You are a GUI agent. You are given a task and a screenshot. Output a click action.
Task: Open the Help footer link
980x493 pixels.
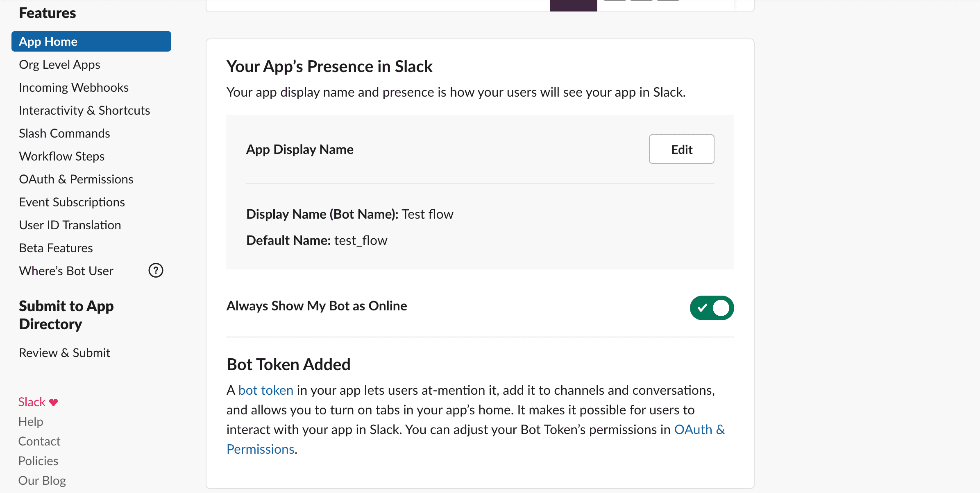(x=31, y=422)
